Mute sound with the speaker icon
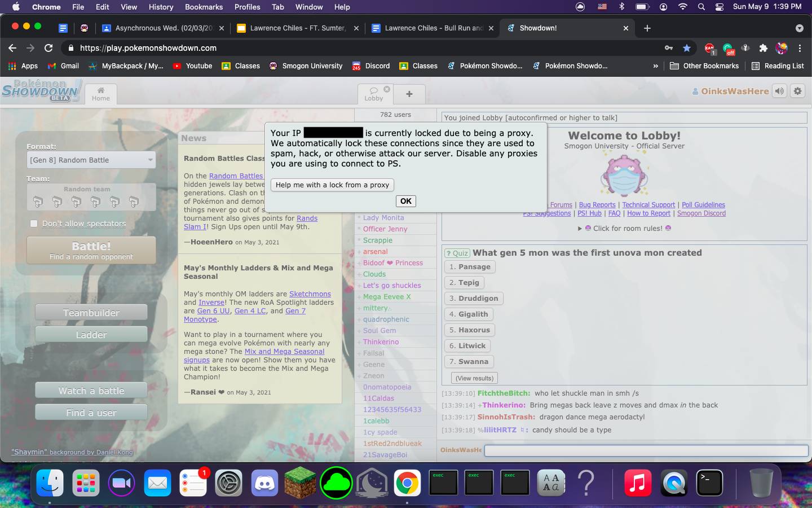The width and height of the screenshot is (812, 508). tap(779, 91)
